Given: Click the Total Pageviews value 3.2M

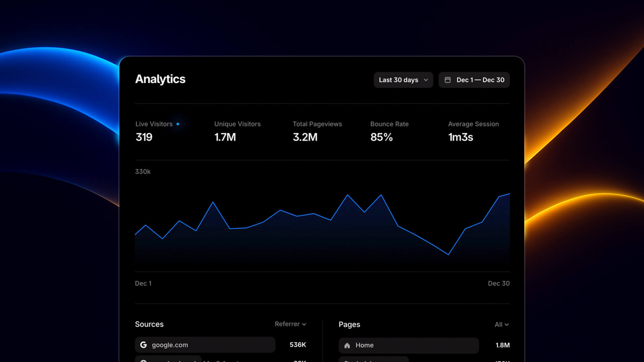Looking at the screenshot, I should point(305,137).
